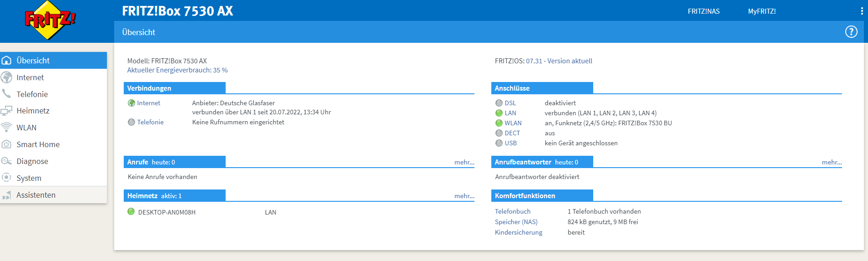The height and width of the screenshot is (261, 868).
Task: Click the FRITZ! logo
Action: pyautogui.click(x=50, y=20)
